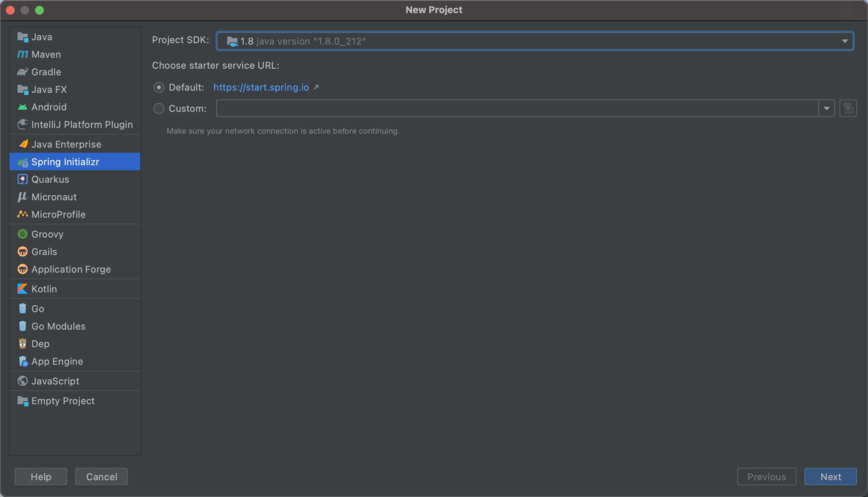Select Empty Project in the list
This screenshot has height=497, width=868.
63,401
